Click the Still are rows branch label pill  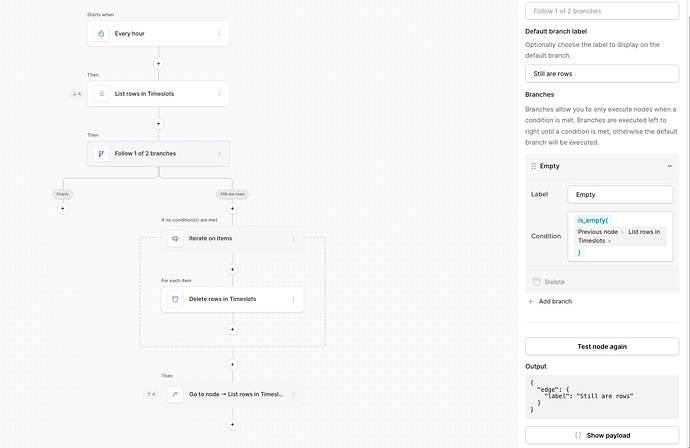(232, 194)
